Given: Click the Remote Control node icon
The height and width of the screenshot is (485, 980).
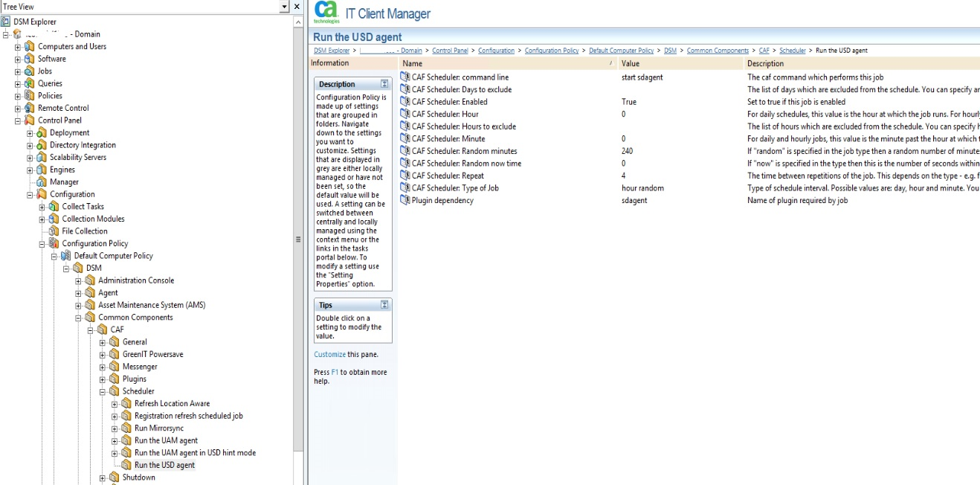Looking at the screenshot, I should 30,108.
